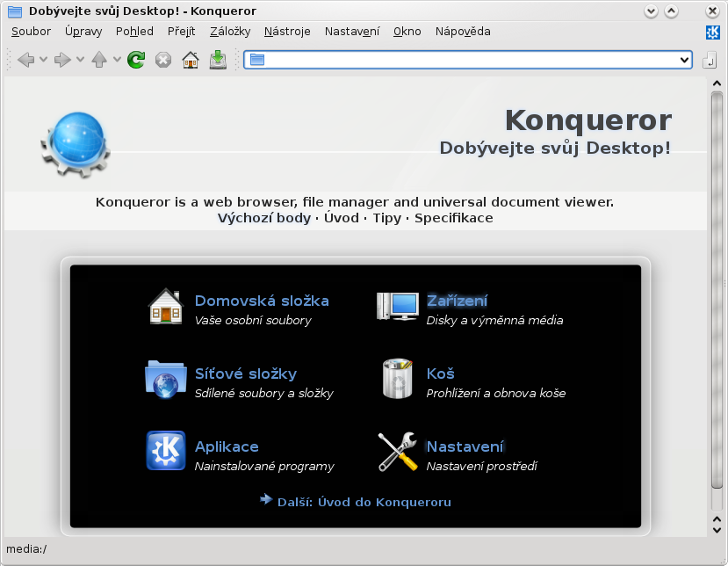The image size is (728, 566).
Task: Open the Pohled menu
Action: click(x=134, y=32)
